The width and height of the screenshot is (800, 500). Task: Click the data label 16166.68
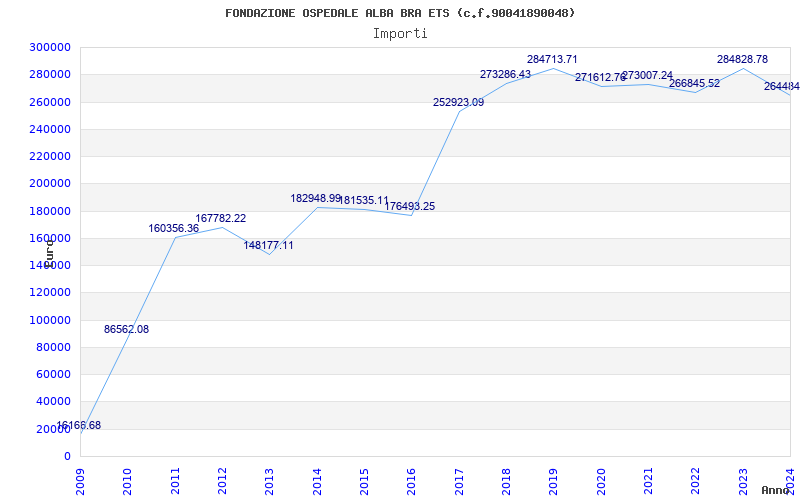(79, 425)
